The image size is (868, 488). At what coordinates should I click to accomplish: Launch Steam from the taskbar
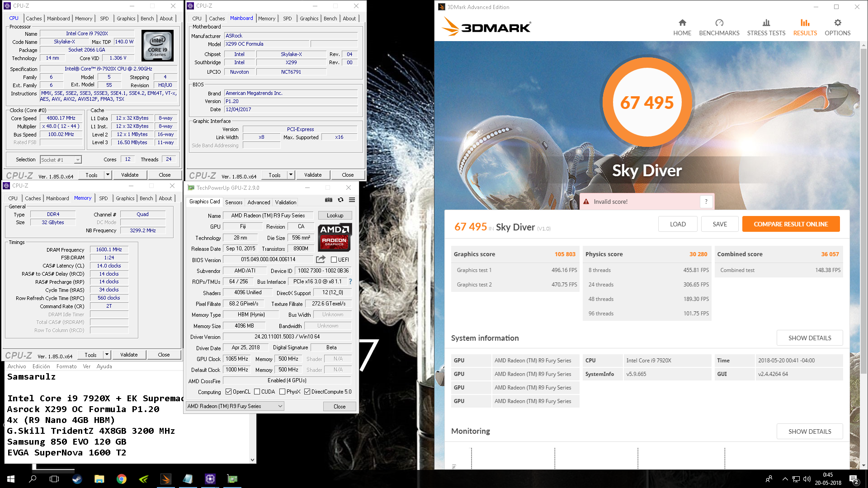coord(77,479)
